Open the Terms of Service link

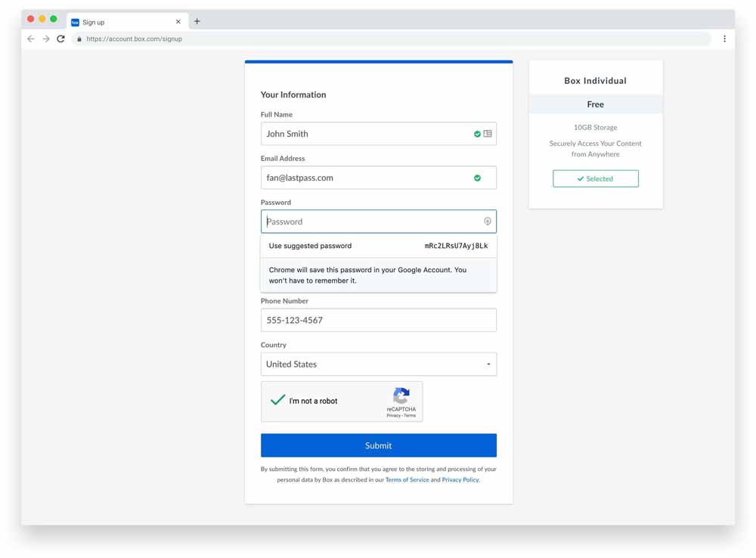pyautogui.click(x=407, y=479)
